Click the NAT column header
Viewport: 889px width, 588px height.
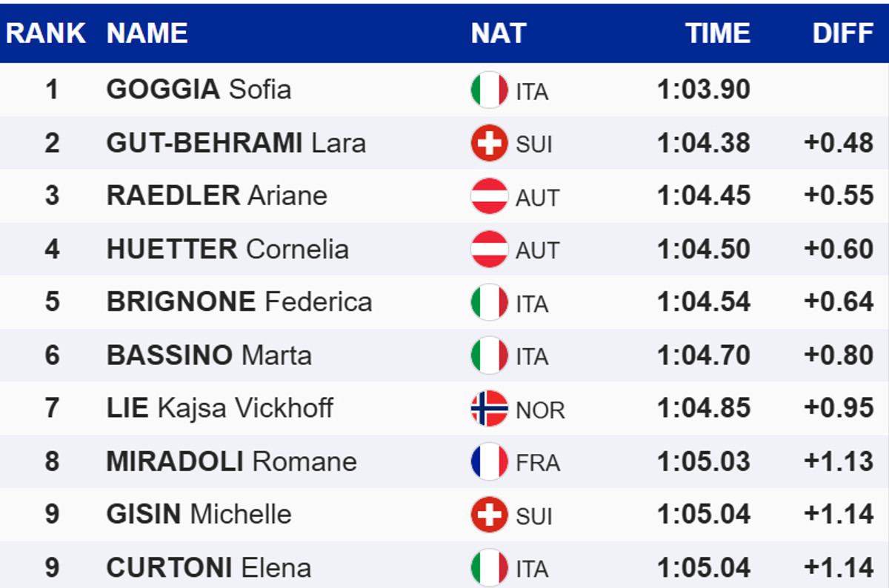click(498, 33)
